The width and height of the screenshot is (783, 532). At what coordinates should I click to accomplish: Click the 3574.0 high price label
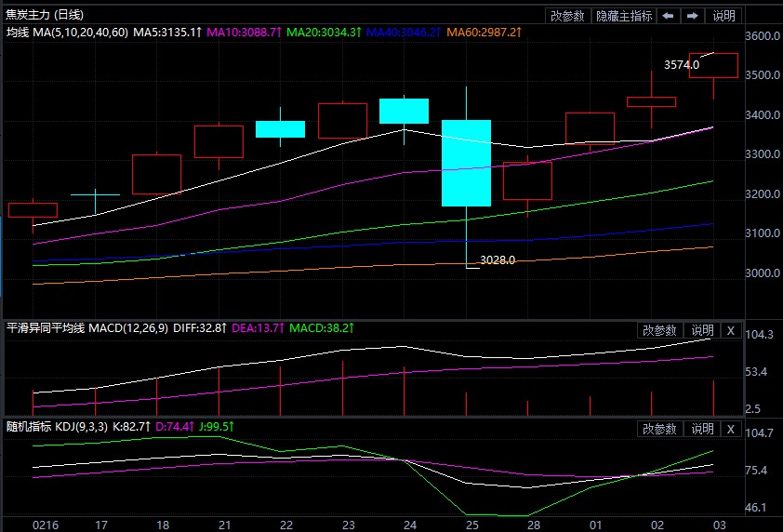pos(681,65)
